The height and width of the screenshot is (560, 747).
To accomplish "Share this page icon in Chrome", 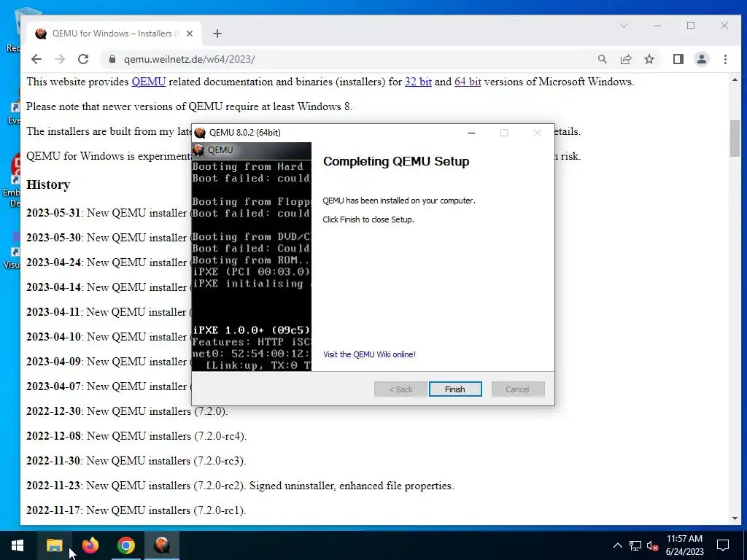I will pos(626,59).
